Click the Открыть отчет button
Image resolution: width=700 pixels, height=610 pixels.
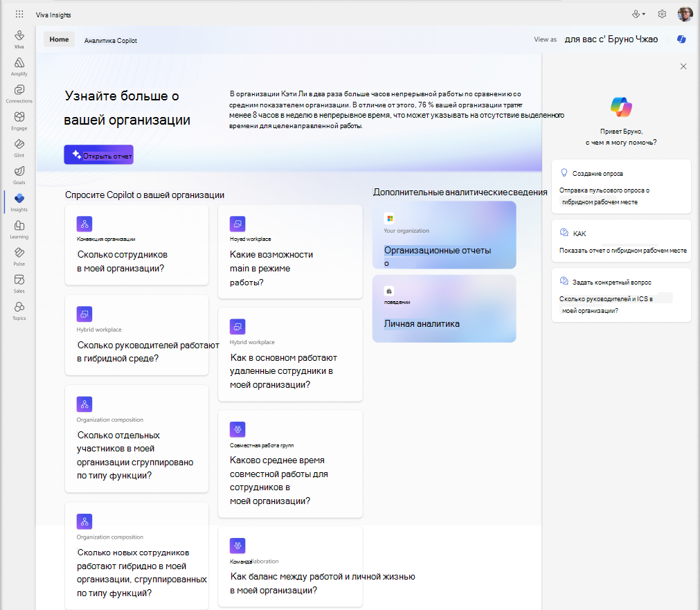click(98, 154)
